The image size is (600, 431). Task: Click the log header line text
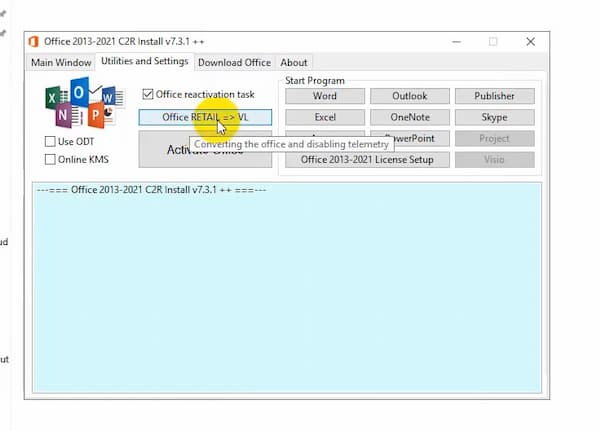152,190
